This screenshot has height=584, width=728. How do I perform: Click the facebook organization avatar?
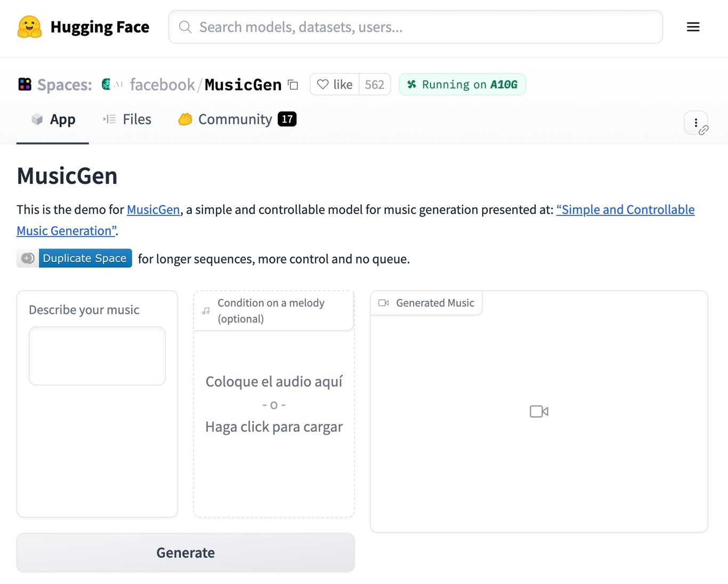111,84
